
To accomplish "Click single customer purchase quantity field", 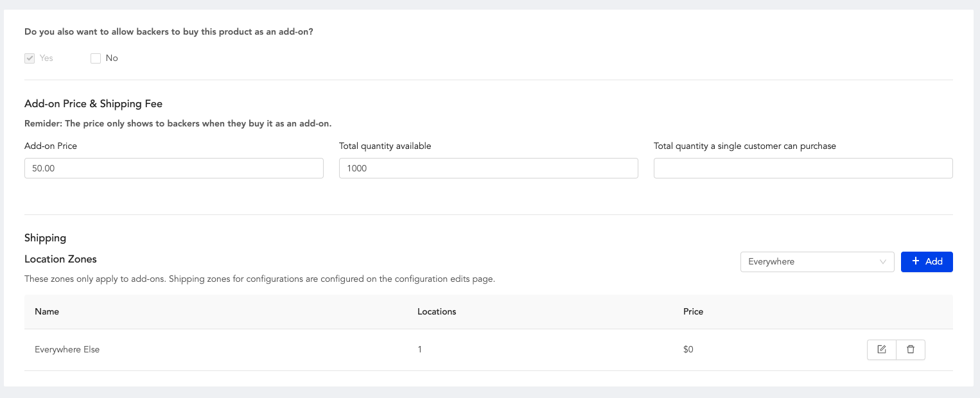I will coord(803,168).
